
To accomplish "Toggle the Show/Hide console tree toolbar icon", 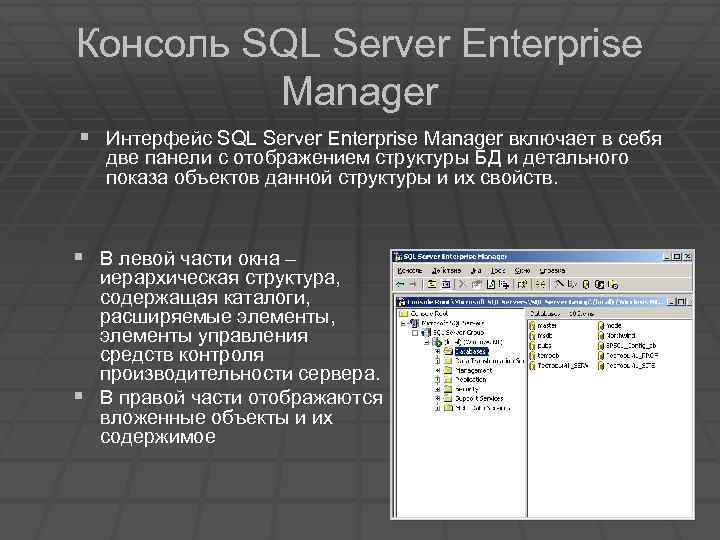I will pos(446,284).
